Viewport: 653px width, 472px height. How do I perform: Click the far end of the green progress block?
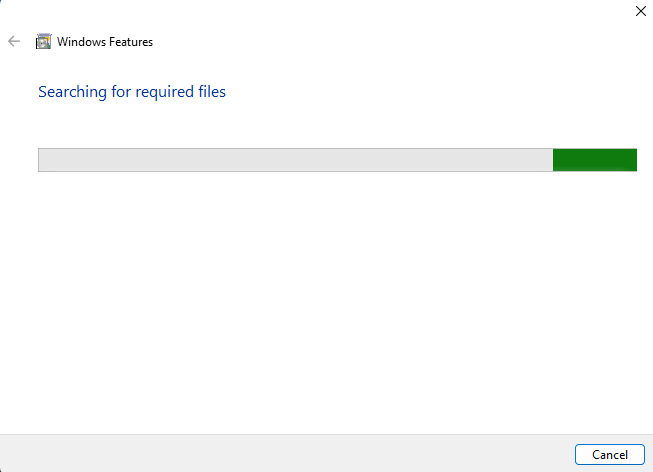[x=634, y=160]
